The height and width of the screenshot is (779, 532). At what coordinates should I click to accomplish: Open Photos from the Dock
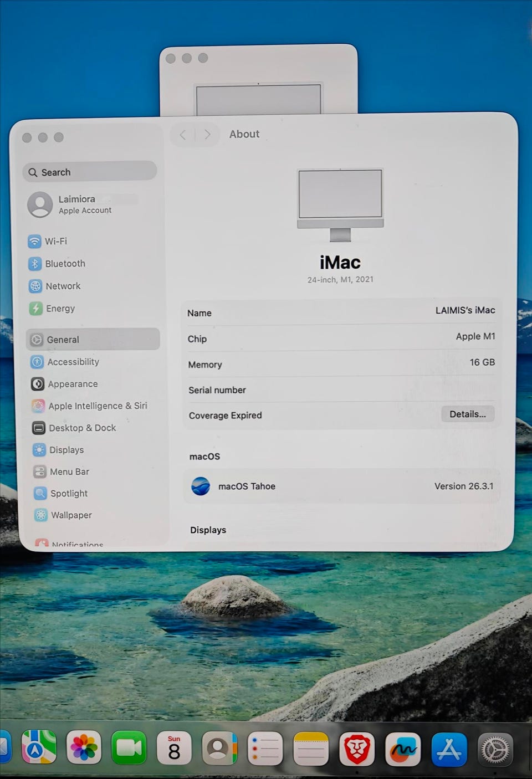click(x=84, y=747)
